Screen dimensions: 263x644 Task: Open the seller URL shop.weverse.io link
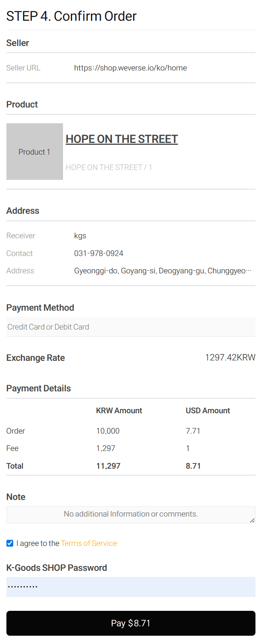pos(131,68)
